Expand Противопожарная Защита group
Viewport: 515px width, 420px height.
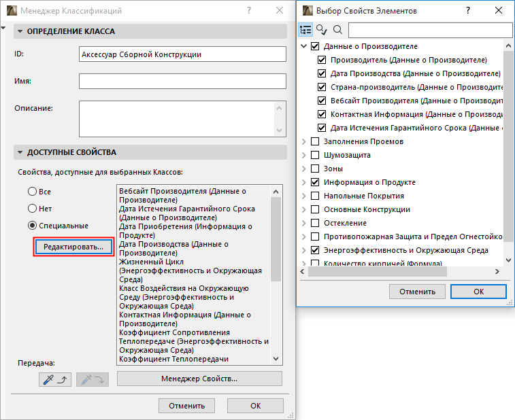304,237
